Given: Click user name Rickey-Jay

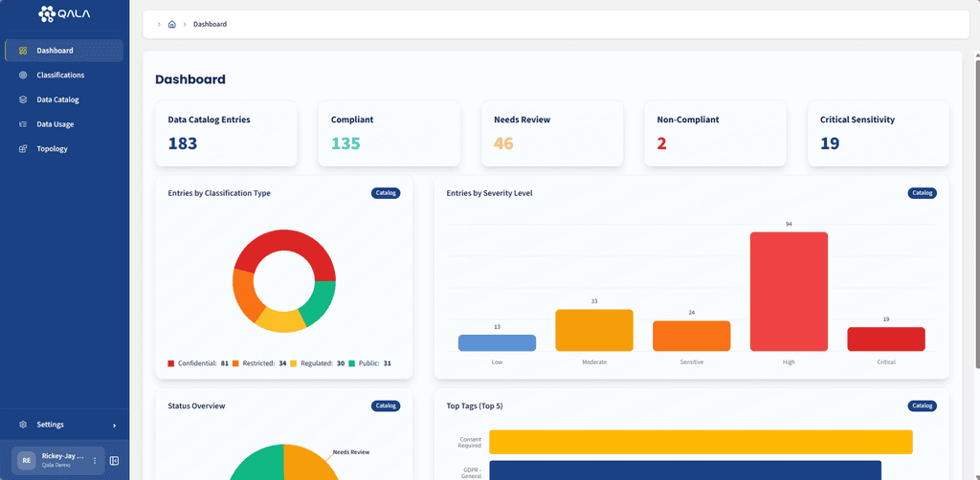Looking at the screenshot, I should 62,456.
